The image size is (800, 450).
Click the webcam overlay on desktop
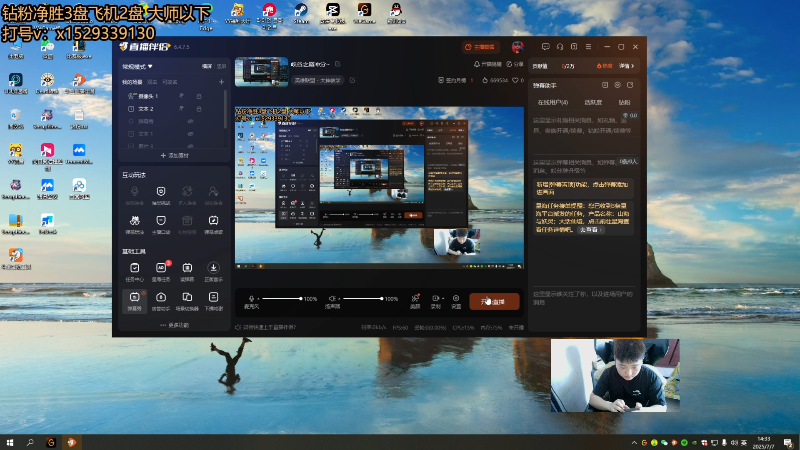(x=615, y=375)
